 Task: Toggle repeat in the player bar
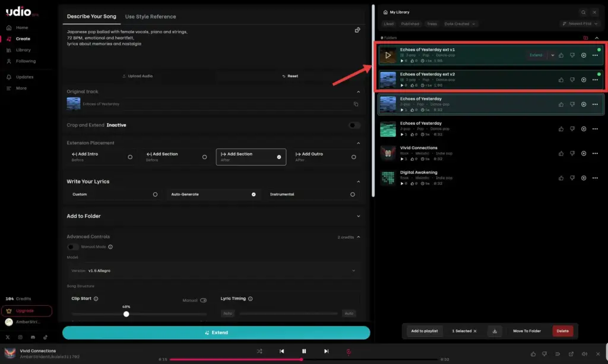[x=349, y=352]
